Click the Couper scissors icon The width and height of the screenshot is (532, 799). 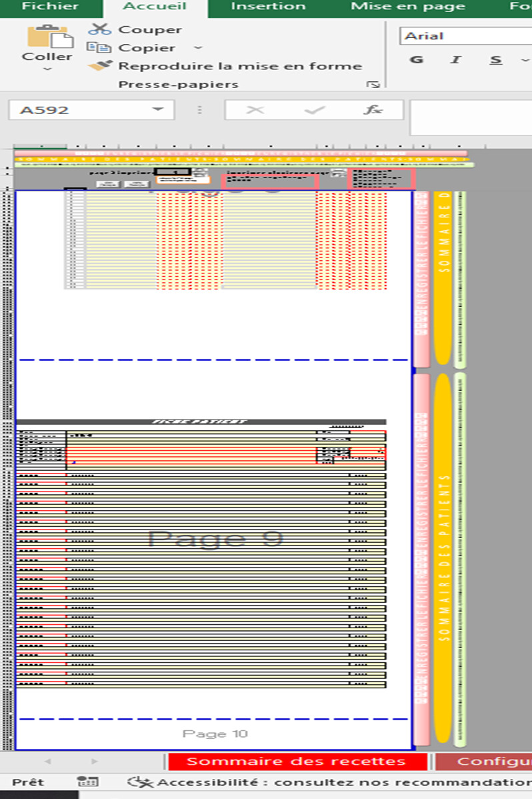99,29
